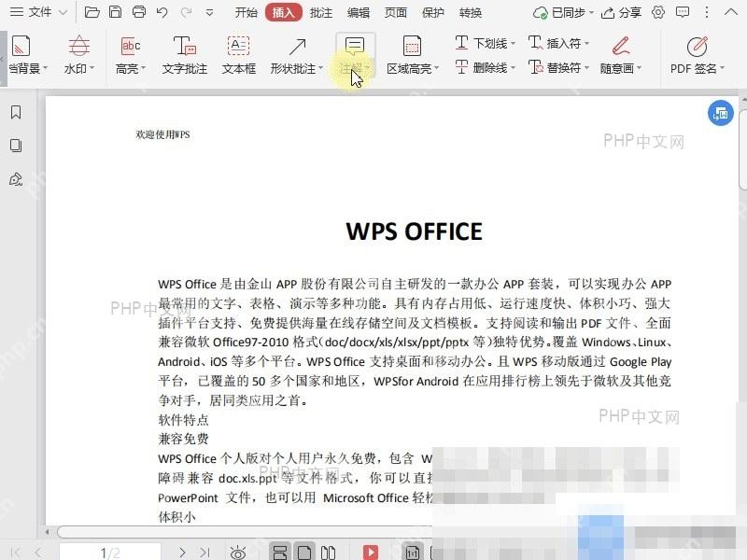Select the 下划线 underline tool
The image size is (747, 560).
(485, 43)
